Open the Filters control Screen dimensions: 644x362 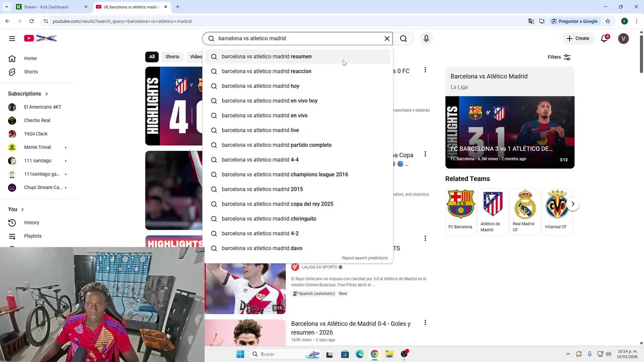point(559,57)
